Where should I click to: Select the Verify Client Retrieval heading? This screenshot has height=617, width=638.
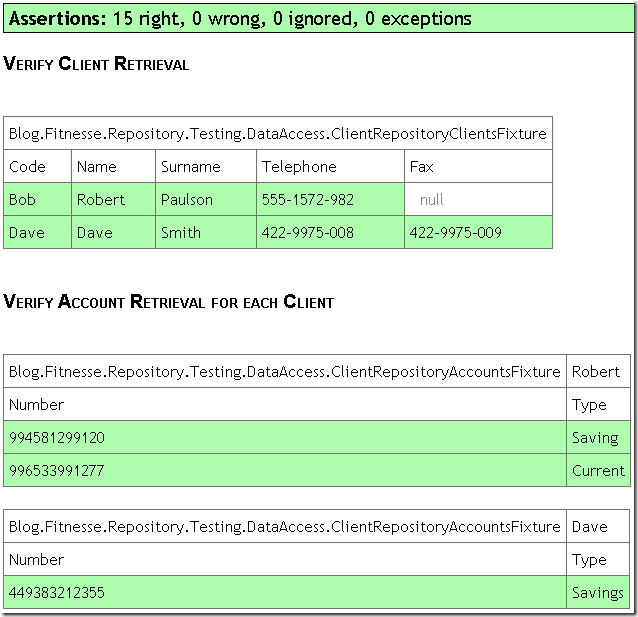[96, 65]
